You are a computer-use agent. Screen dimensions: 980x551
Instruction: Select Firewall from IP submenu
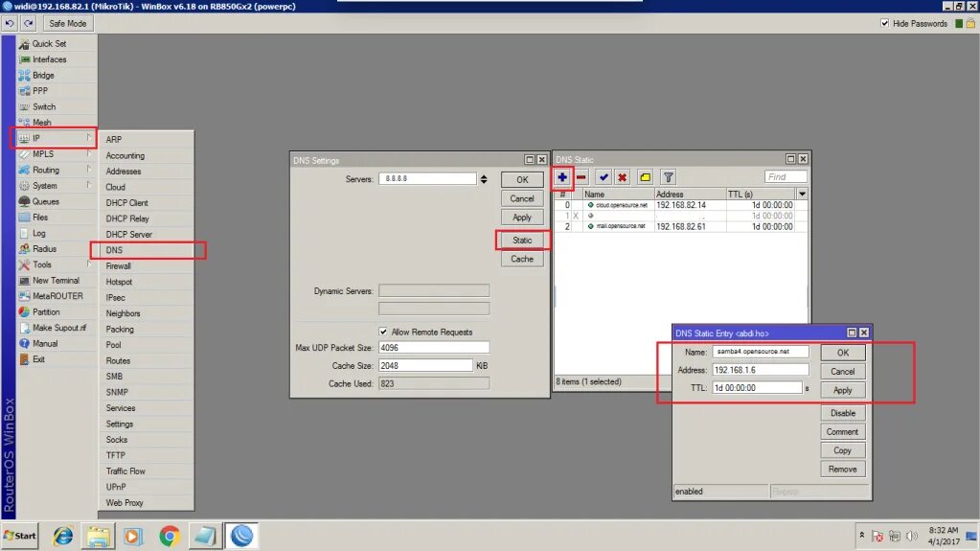pyautogui.click(x=148, y=265)
